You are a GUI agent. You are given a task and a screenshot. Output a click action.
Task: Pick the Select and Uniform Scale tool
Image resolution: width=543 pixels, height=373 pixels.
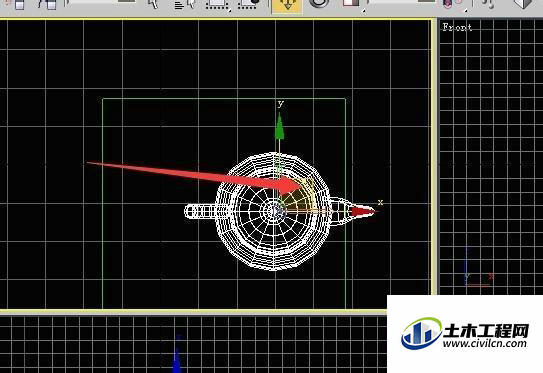pos(351,3)
